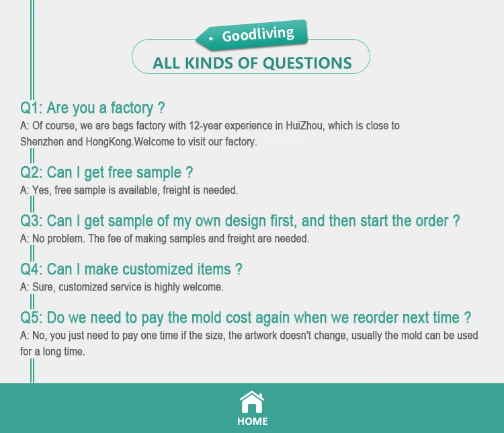Click the answer stating freight is needed
This screenshot has width=504, height=433.
(x=129, y=190)
